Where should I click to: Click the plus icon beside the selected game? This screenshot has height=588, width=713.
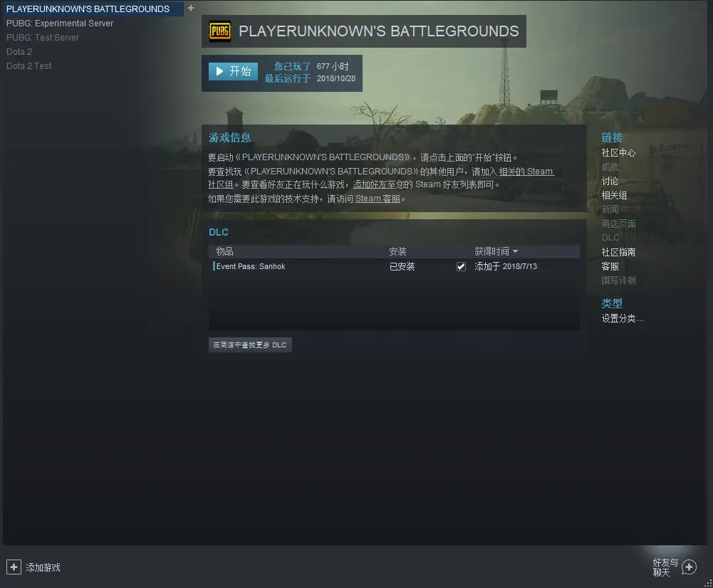(x=191, y=8)
